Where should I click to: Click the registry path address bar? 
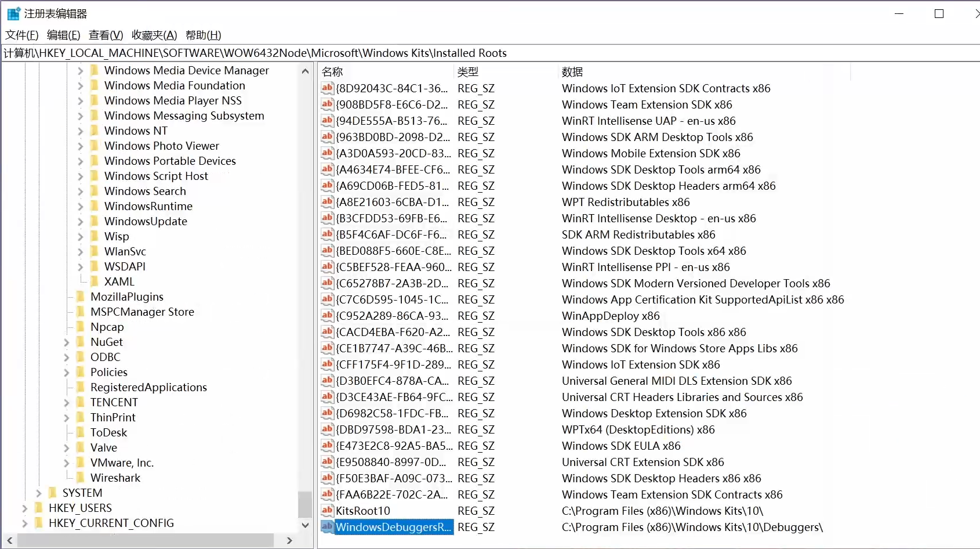click(x=490, y=53)
